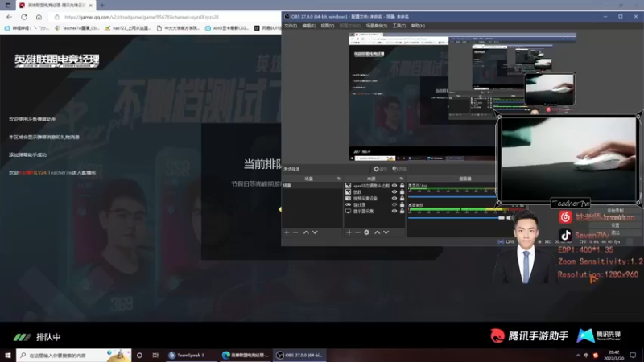Switch to TeamSpeak 3 on the taskbar
644x362 pixels.
[191, 356]
